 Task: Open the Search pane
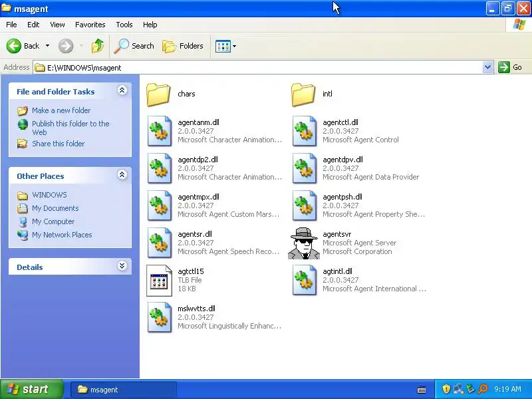click(134, 46)
